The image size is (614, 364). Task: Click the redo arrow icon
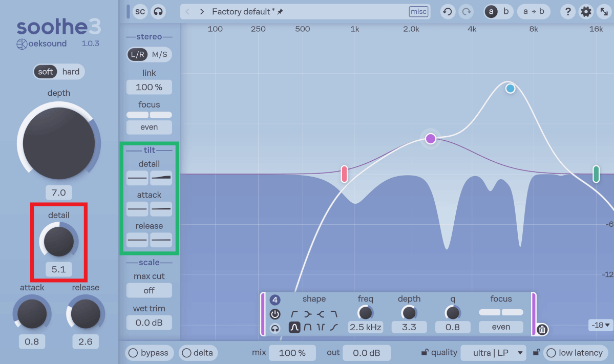point(466,12)
